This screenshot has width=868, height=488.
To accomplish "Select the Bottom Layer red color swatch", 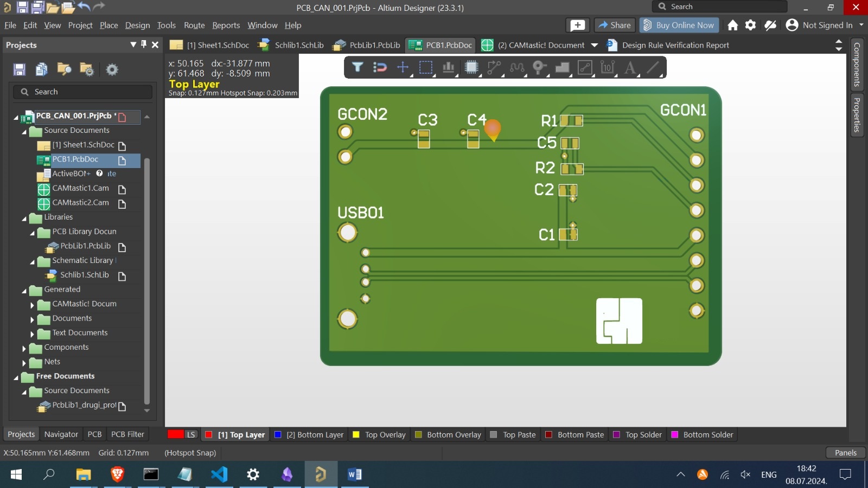I will click(278, 434).
